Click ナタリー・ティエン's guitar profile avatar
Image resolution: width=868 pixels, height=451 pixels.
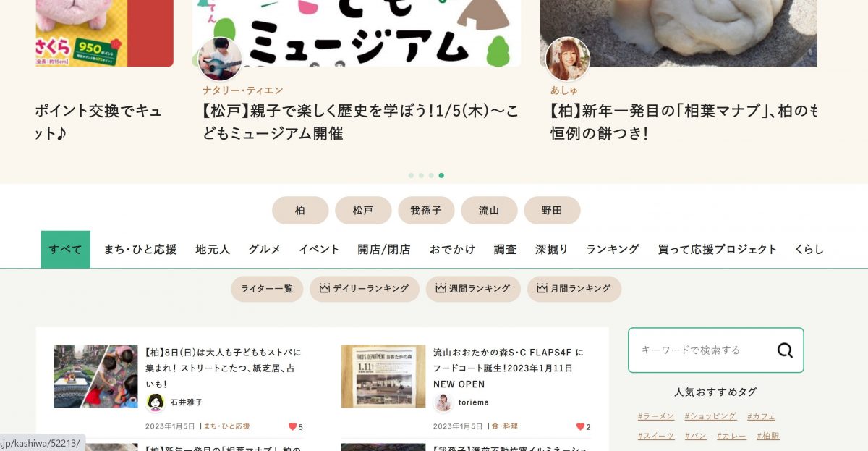pos(220,59)
